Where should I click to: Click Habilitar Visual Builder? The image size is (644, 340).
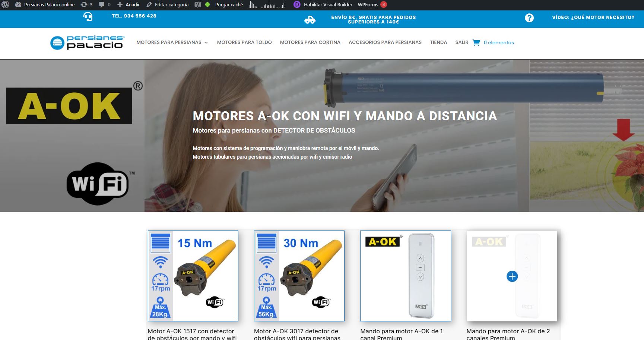(x=328, y=5)
